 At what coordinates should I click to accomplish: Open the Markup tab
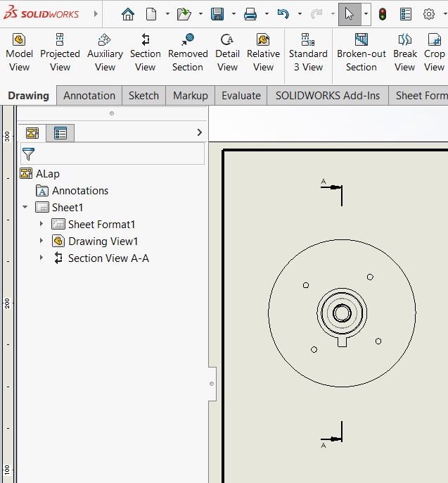coord(191,96)
